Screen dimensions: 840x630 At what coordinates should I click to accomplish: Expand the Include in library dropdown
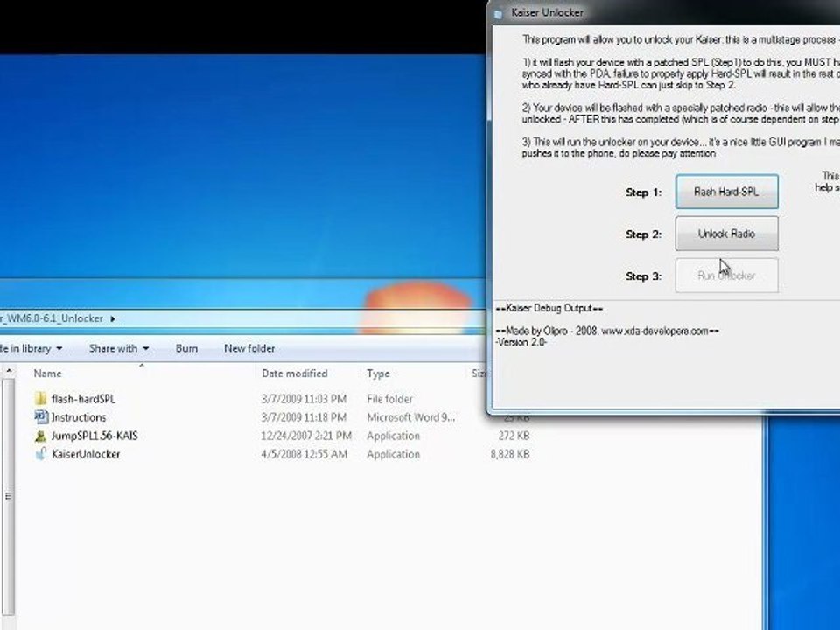pos(31,348)
